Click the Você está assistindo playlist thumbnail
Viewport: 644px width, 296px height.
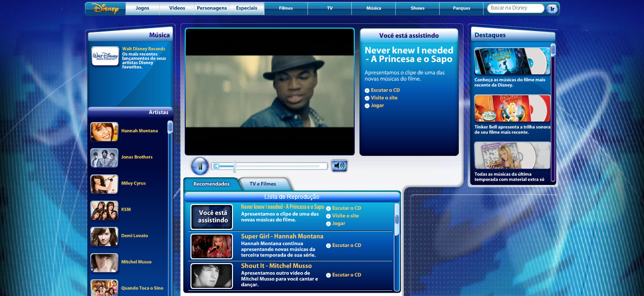tap(211, 217)
